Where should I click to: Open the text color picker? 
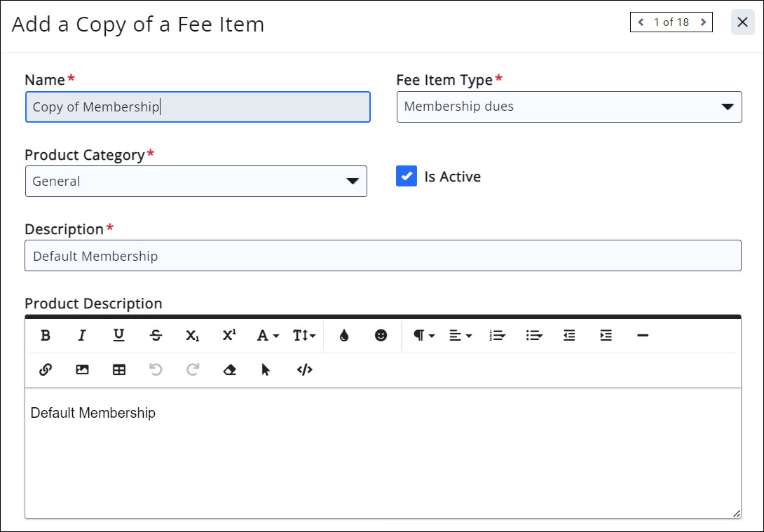click(x=343, y=336)
